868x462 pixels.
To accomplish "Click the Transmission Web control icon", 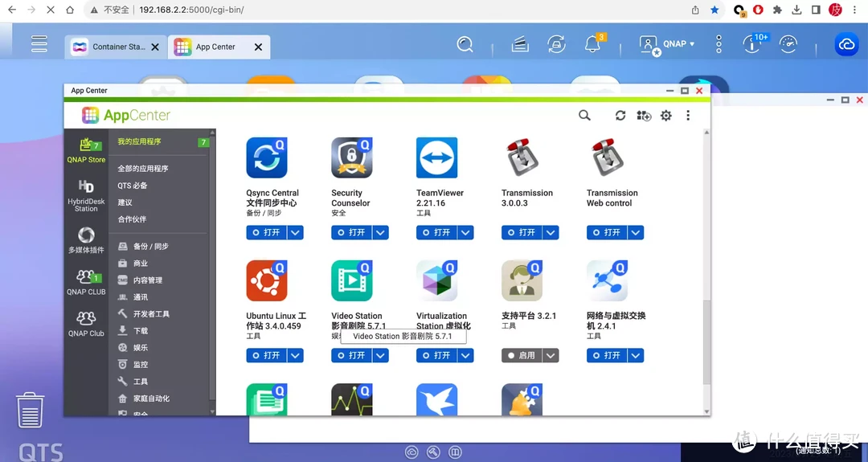I will point(608,157).
